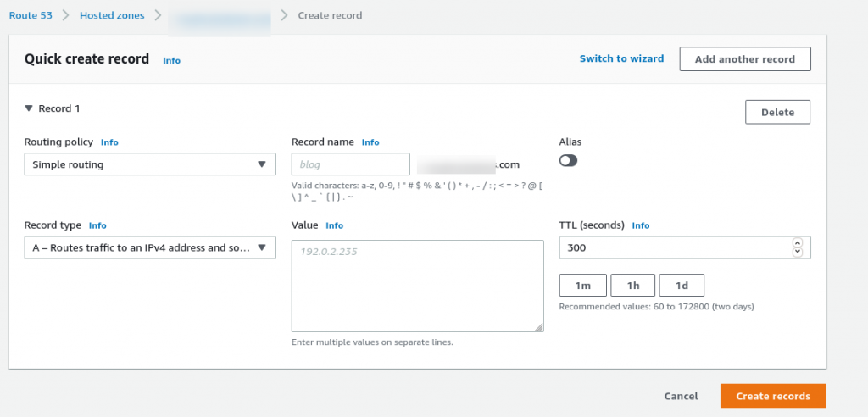Open Info link next to Quick create record

click(x=171, y=60)
